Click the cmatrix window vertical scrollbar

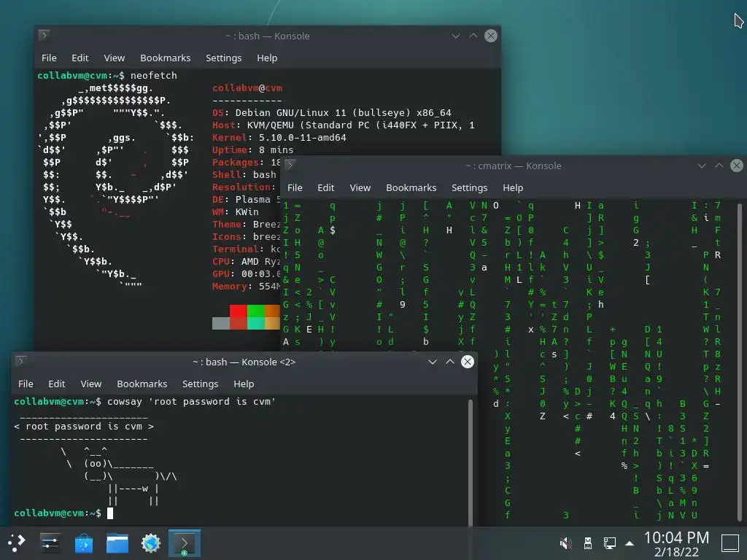pos(740,363)
